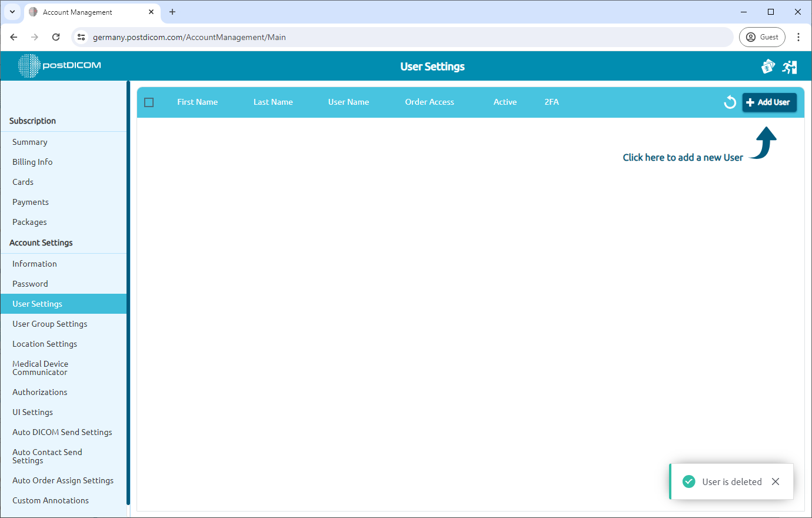This screenshot has width=812, height=518.
Task: Expand the browser tab search chevron
Action: pos(12,12)
